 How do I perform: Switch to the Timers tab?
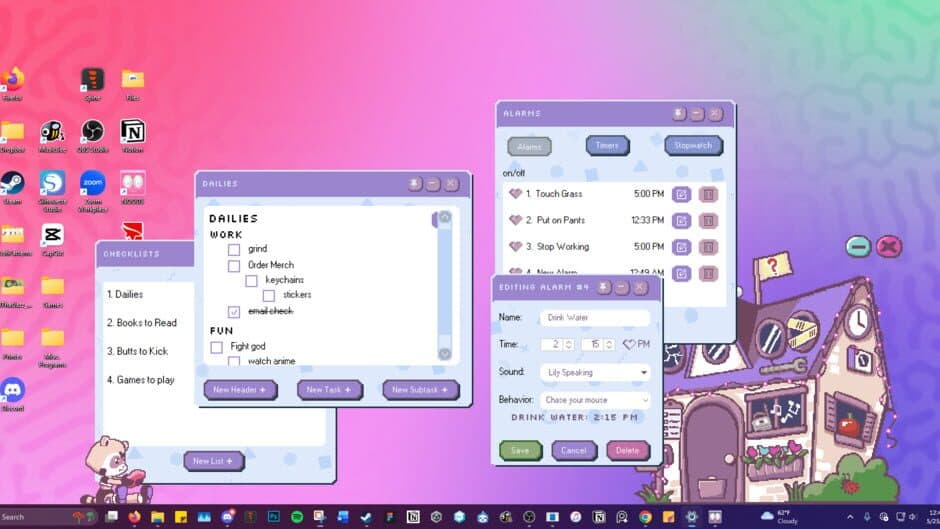coord(607,145)
